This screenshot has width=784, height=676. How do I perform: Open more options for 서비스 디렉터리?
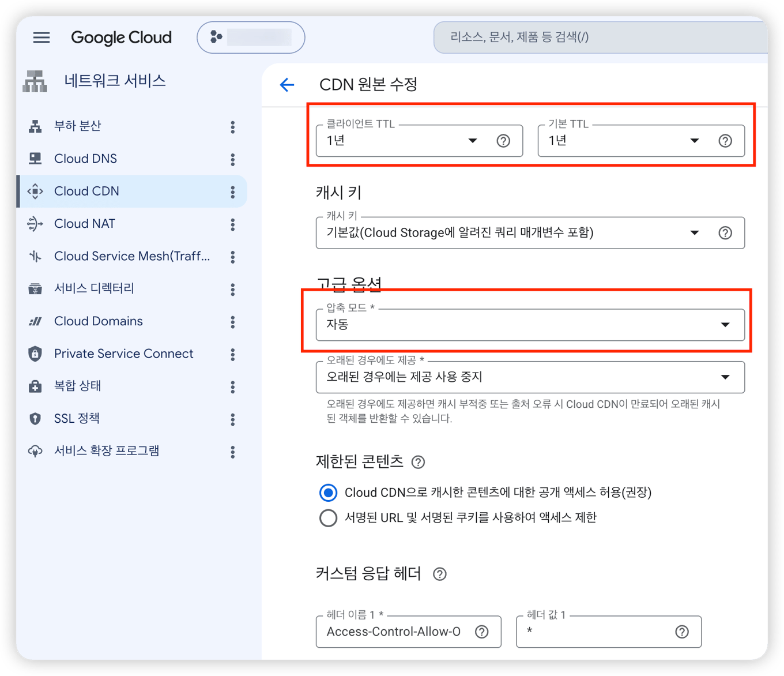[233, 289]
